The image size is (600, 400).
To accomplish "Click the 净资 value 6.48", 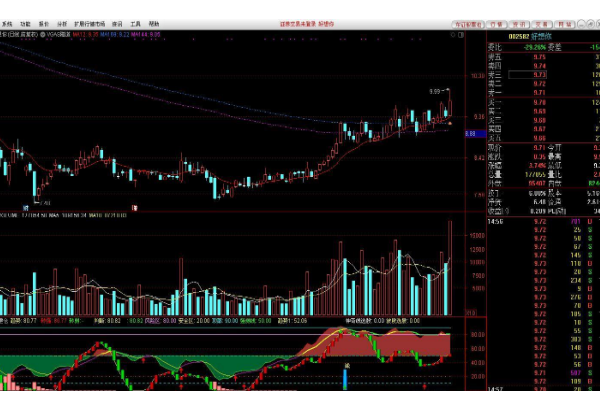I will pyautogui.click(x=540, y=202).
